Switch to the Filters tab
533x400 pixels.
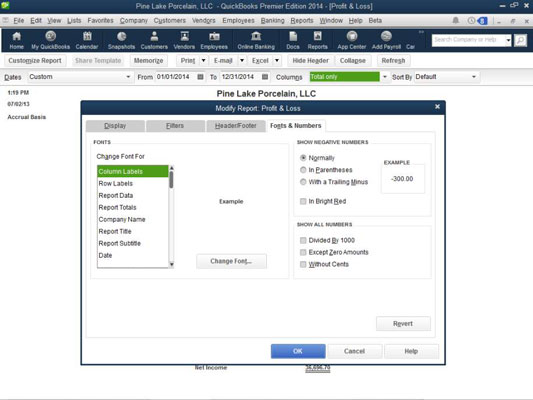tap(175, 126)
